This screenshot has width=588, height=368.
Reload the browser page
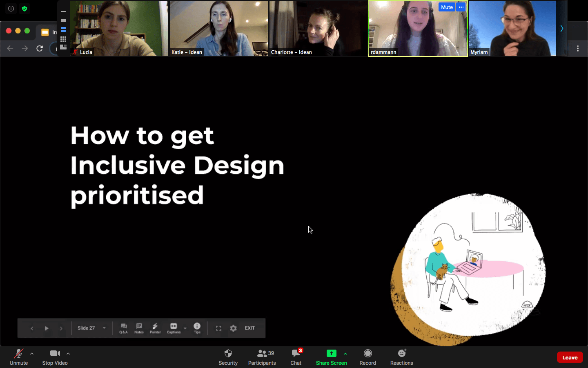point(40,48)
